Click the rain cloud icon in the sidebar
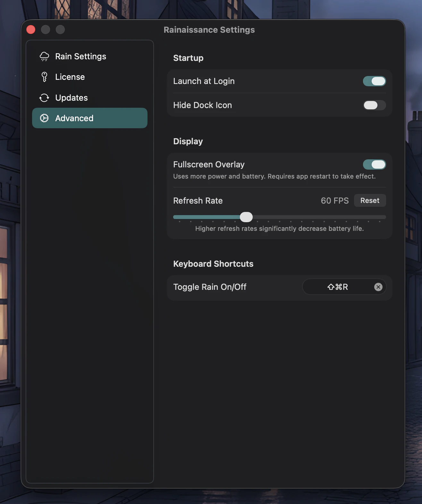The height and width of the screenshot is (504, 422). pos(44,56)
